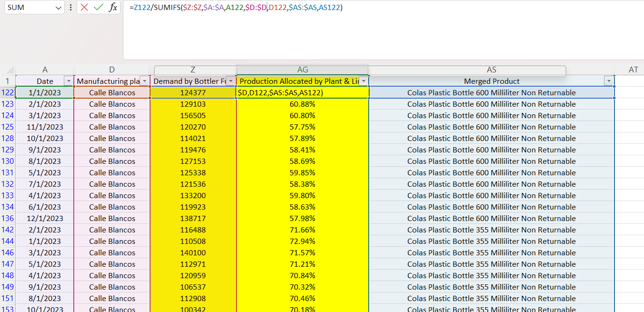Screen dimensions: 644x312
Task: Click date cell 12/1/2023
Action: pos(45,219)
